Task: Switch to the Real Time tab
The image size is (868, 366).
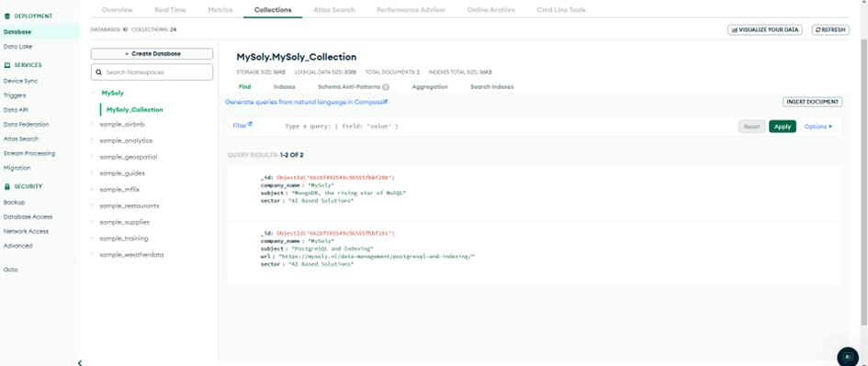Action: coord(170,10)
